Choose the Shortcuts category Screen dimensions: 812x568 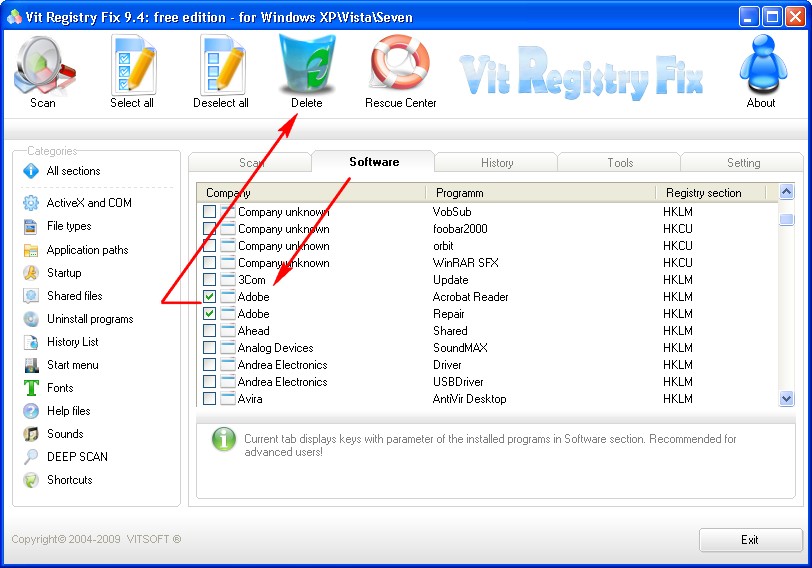pos(57,480)
